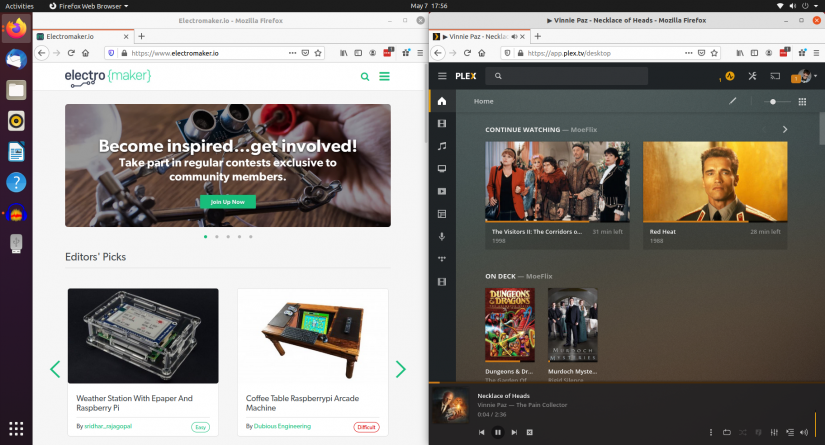Stop playback in the Plex player
This screenshot has height=445, width=825.
coord(530,432)
